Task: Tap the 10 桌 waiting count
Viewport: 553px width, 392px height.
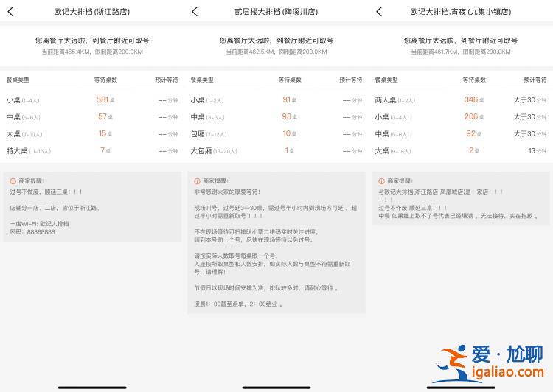Action: click(x=290, y=133)
